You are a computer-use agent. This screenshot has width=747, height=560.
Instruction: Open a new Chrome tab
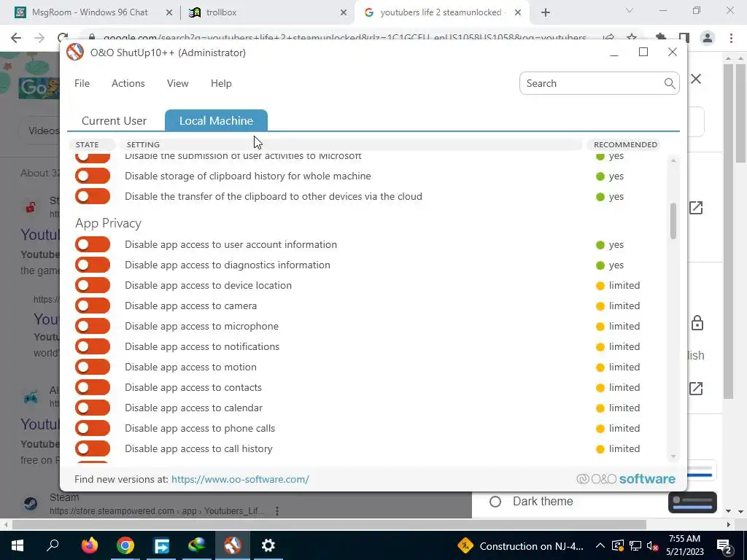coord(546,12)
